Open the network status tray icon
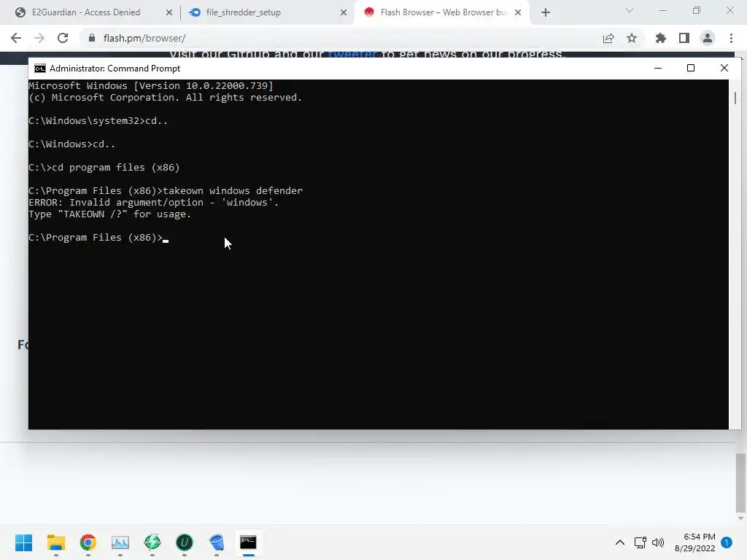 (x=640, y=542)
